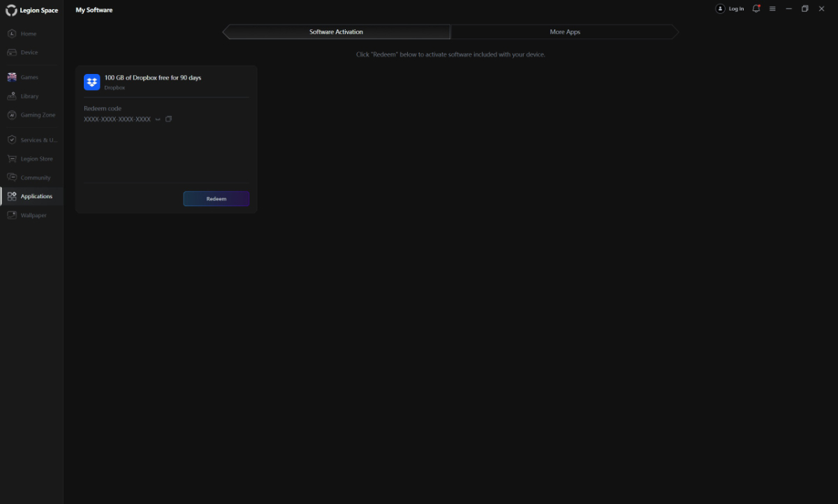The width and height of the screenshot is (838, 504).
Task: Stay on the Software Activation tab
Action: (x=336, y=31)
